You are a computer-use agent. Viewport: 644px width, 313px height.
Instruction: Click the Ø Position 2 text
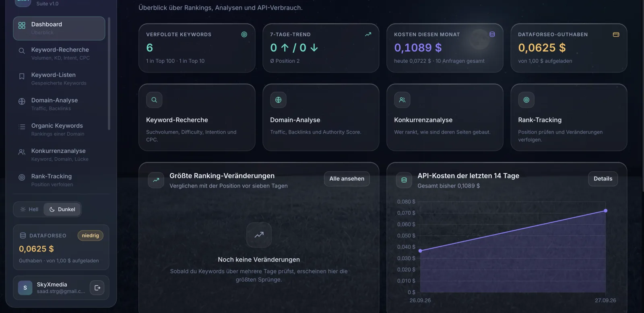285,61
